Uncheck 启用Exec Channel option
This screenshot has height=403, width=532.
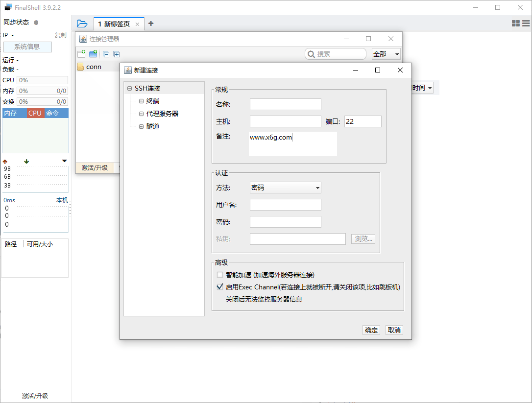(x=220, y=286)
